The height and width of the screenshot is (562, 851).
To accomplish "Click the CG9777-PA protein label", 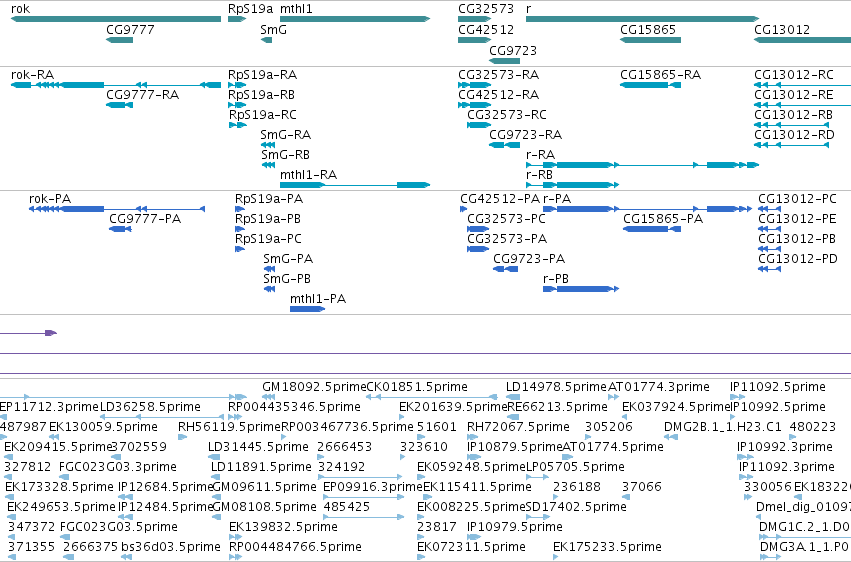I will (145, 219).
